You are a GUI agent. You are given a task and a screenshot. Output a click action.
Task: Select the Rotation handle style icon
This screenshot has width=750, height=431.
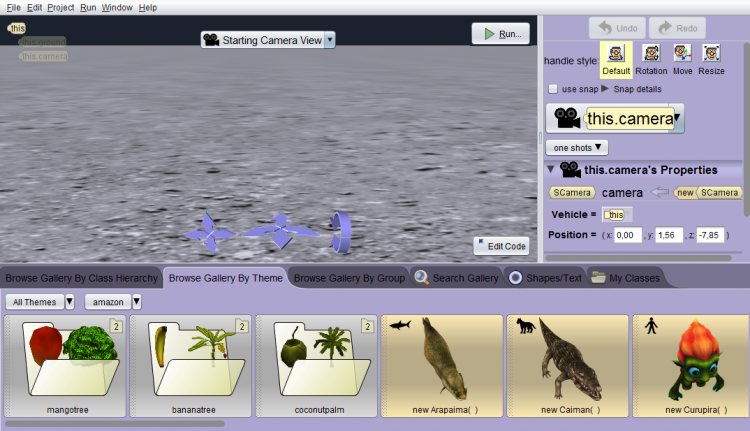(651, 53)
